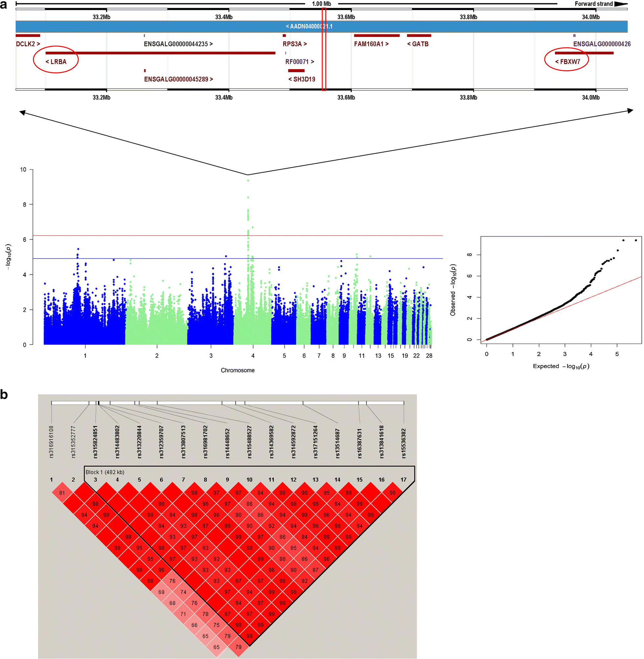
Task: Click the ENSGALG00000045289 gene label
Action: (179, 79)
